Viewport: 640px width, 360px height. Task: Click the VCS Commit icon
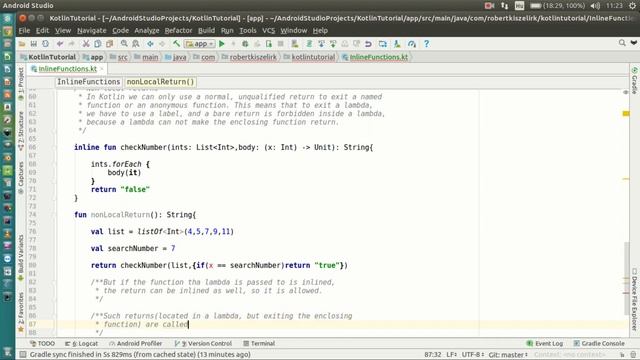click(333, 44)
